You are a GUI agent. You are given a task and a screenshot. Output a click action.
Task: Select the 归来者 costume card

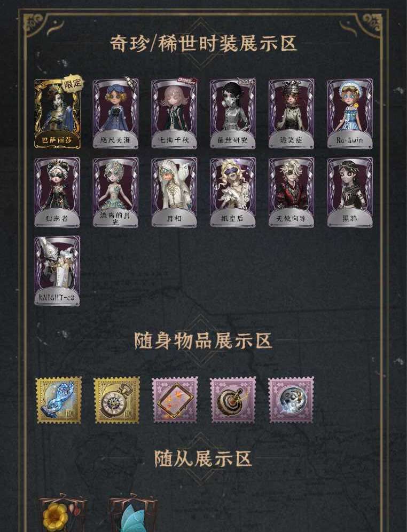click(57, 193)
